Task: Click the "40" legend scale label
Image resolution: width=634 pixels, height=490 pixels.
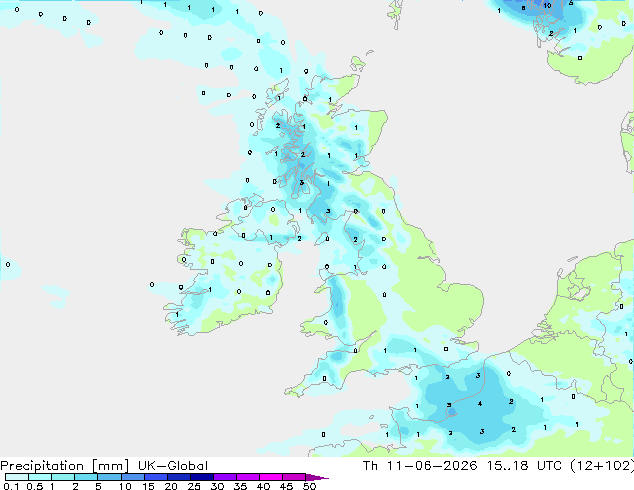Action: pos(263,486)
